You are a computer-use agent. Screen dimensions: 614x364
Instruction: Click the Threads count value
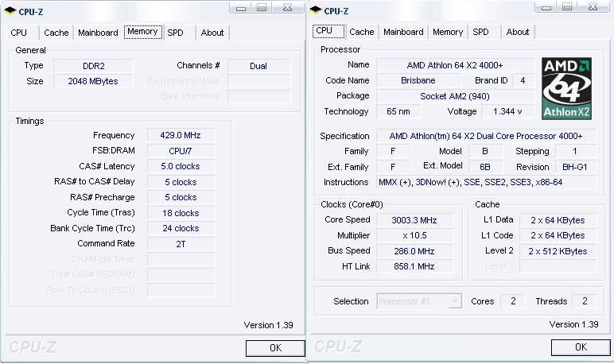pos(585,301)
